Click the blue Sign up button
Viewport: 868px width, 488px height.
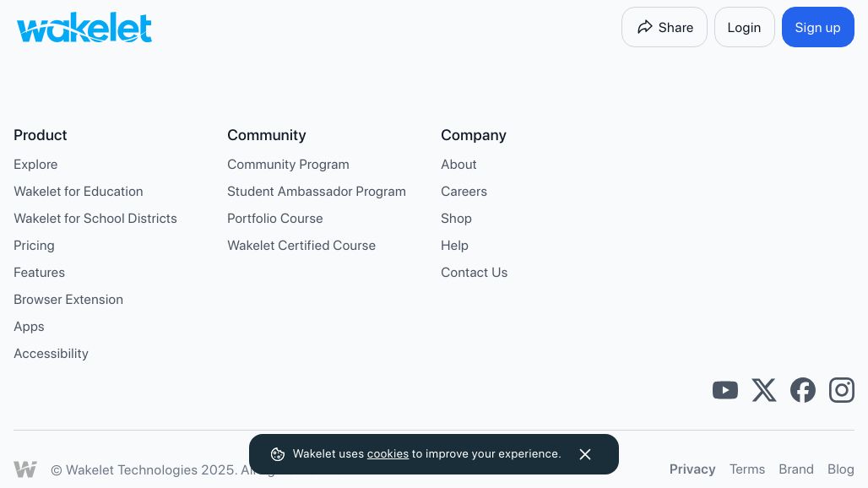point(817,27)
